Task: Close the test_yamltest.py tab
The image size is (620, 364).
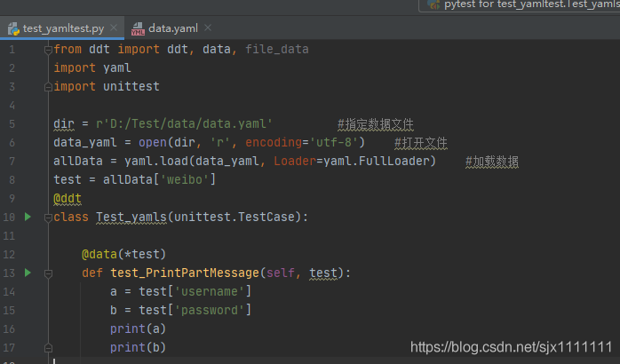Action: 114,28
